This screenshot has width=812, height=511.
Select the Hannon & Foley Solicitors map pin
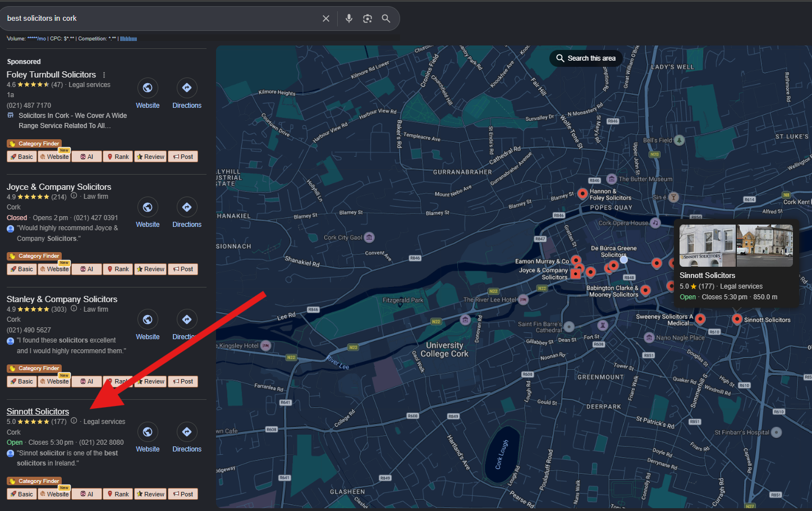point(582,194)
